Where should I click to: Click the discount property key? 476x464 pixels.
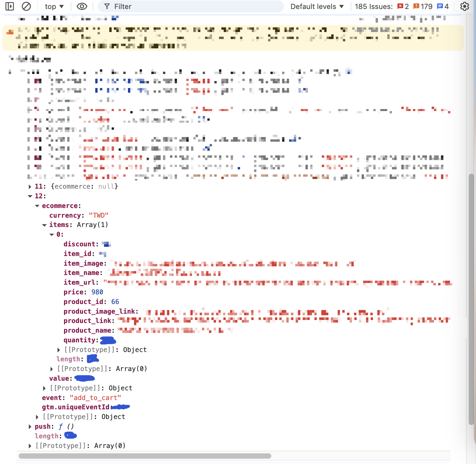[80, 244]
